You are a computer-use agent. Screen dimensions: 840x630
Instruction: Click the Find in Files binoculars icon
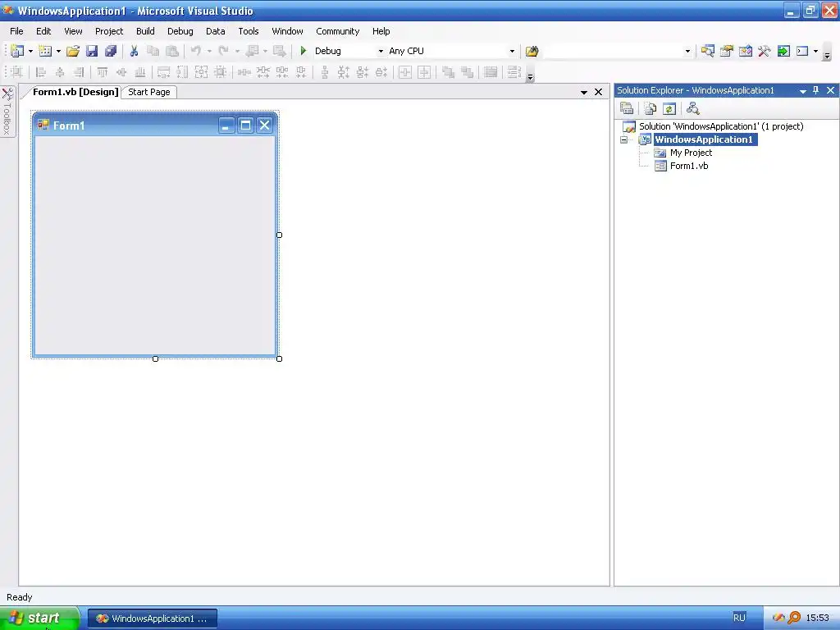pyautogui.click(x=532, y=51)
